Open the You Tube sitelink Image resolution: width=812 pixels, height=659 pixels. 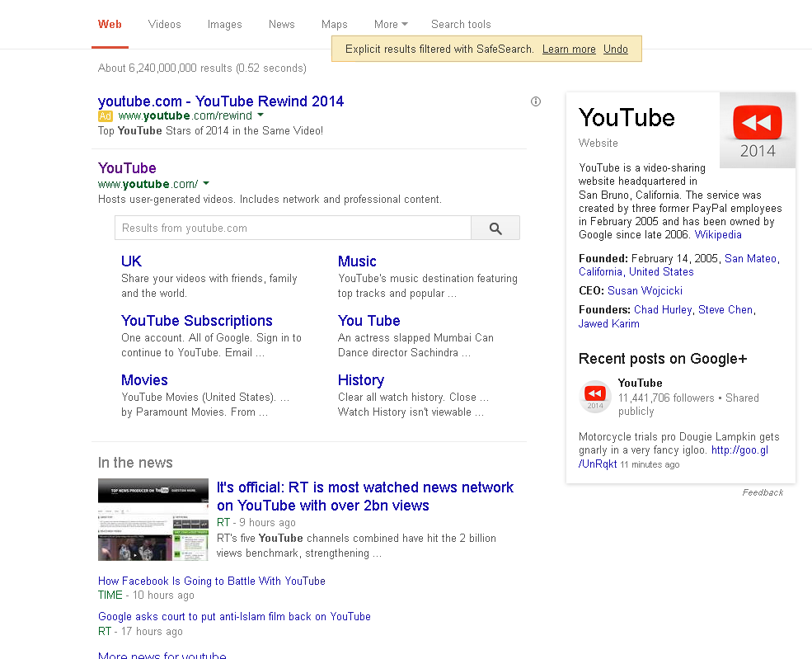368,321
